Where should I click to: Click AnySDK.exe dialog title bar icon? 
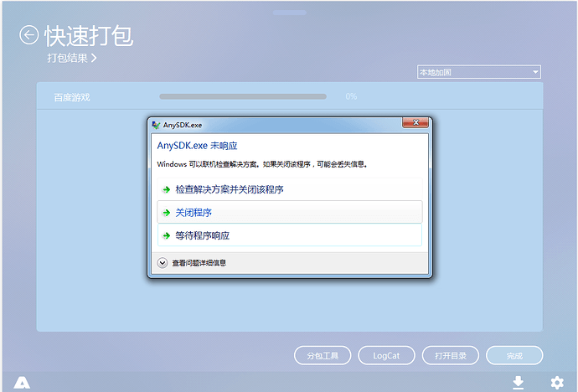[156, 125]
